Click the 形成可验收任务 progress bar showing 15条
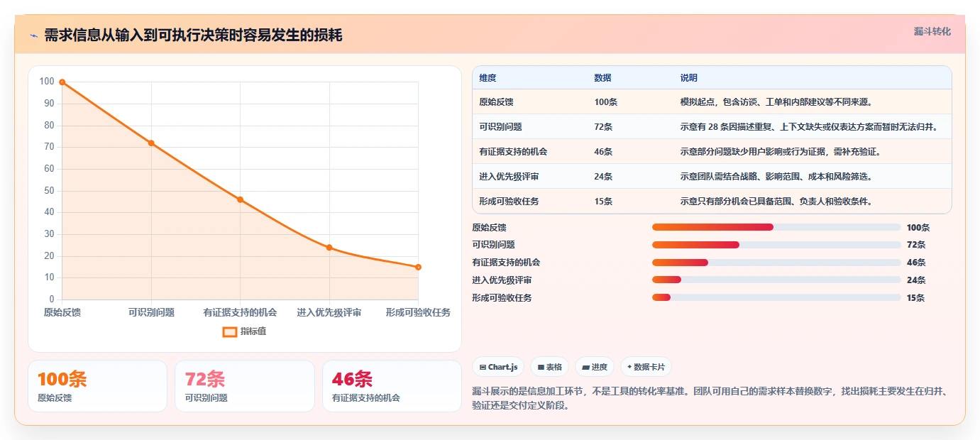This screenshot has width=980, height=440. (776, 297)
